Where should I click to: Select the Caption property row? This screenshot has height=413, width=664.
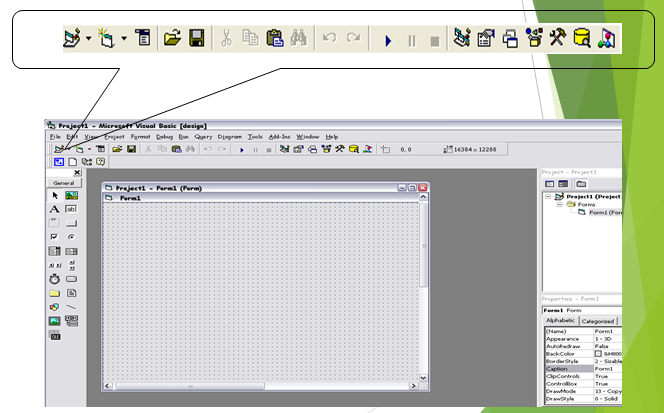(583, 369)
